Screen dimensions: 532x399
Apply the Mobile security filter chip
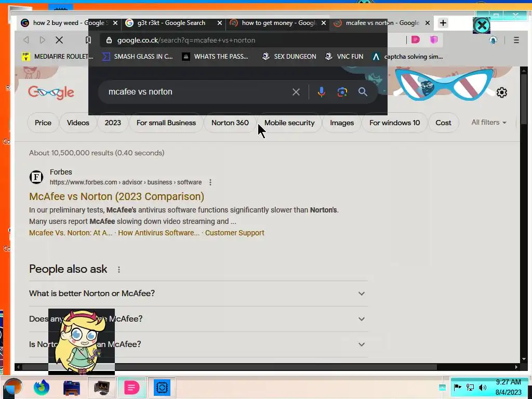[x=289, y=123]
